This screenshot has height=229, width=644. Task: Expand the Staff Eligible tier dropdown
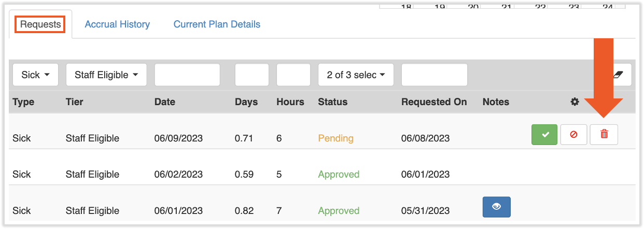(x=106, y=75)
